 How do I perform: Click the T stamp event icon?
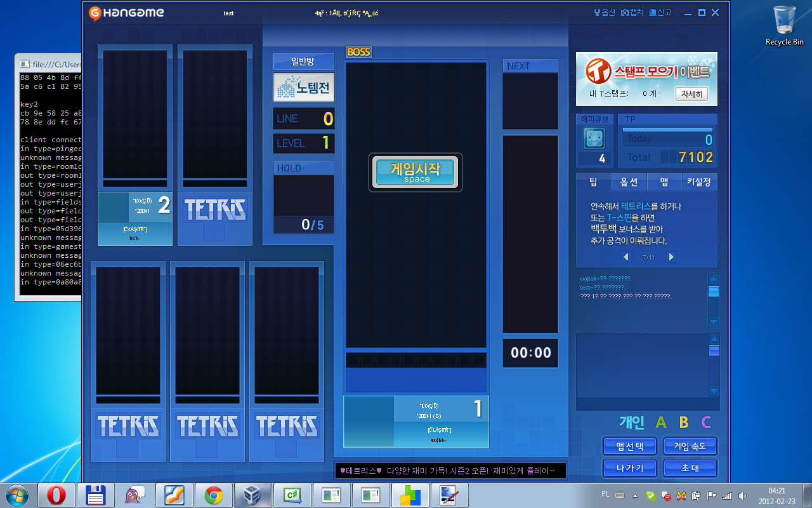(597, 70)
